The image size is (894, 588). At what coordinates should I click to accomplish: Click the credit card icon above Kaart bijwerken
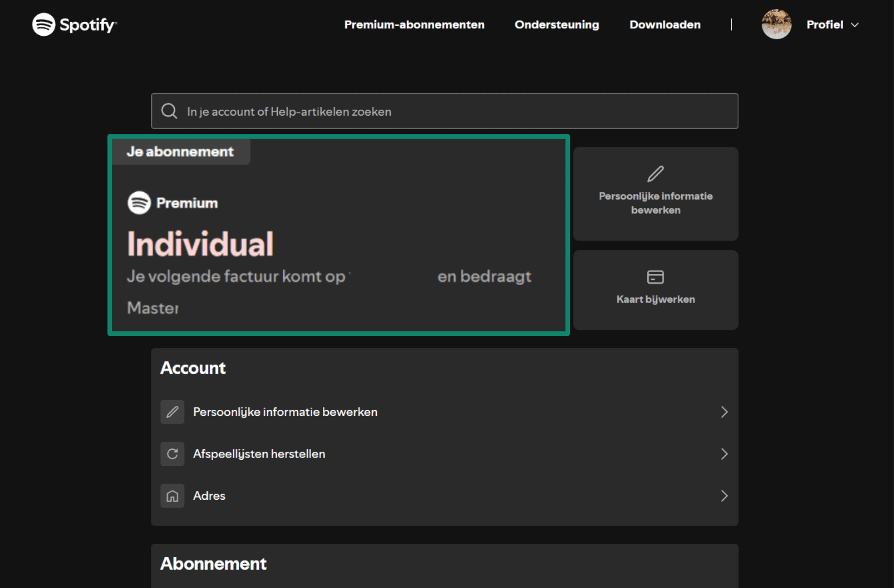(x=655, y=277)
